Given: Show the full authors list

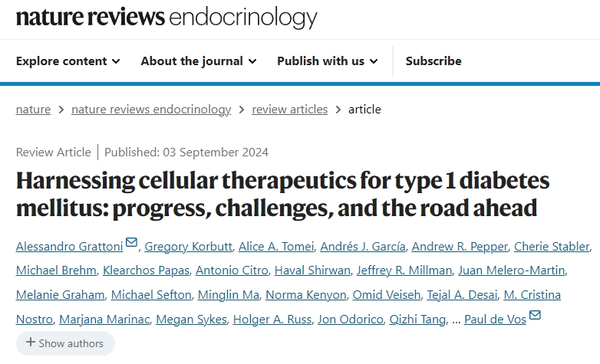Looking at the screenshot, I should pos(65,343).
